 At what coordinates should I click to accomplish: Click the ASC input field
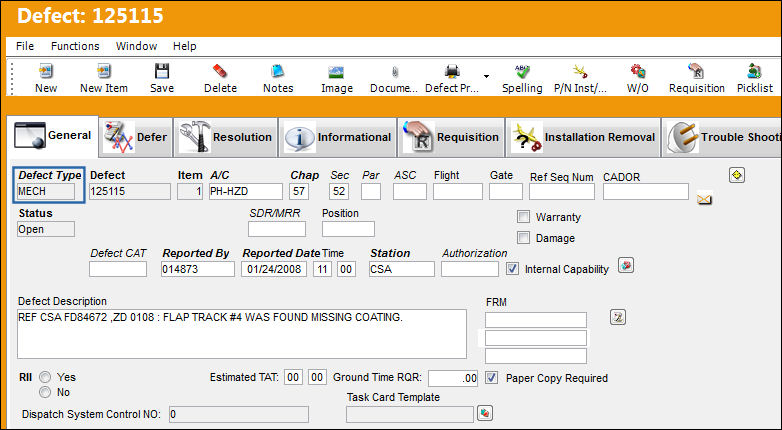pyautogui.click(x=409, y=192)
